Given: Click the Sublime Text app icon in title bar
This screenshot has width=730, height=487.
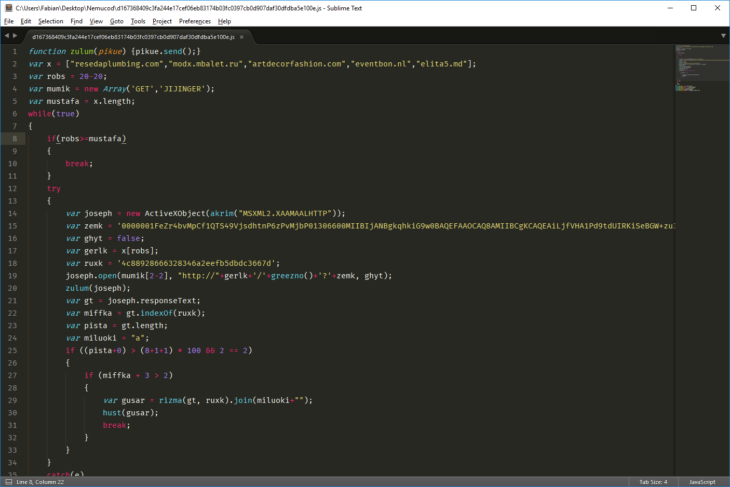Looking at the screenshot, I should pyautogui.click(x=8, y=8).
